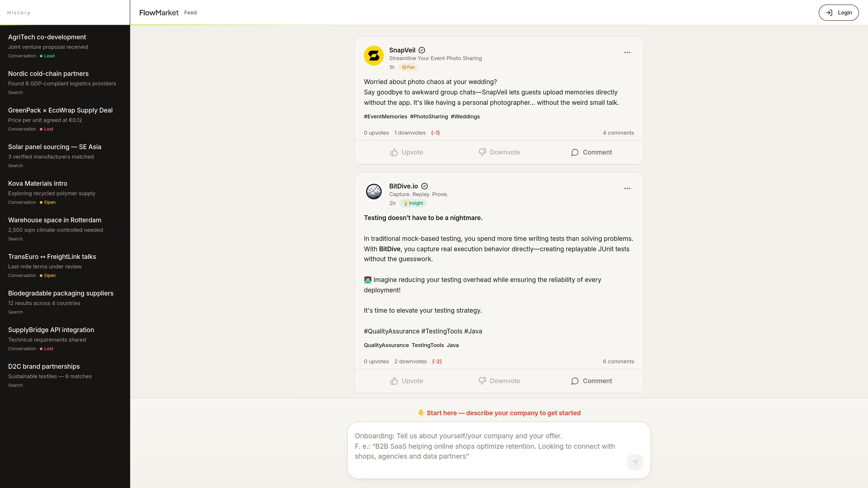Open the TestingTools tag
868x488 pixels.
click(428, 345)
